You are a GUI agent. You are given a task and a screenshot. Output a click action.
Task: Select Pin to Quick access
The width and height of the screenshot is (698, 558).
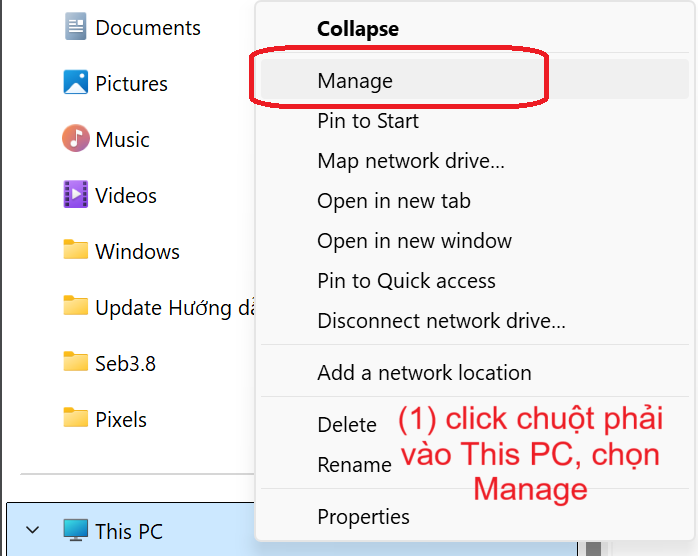pos(406,281)
